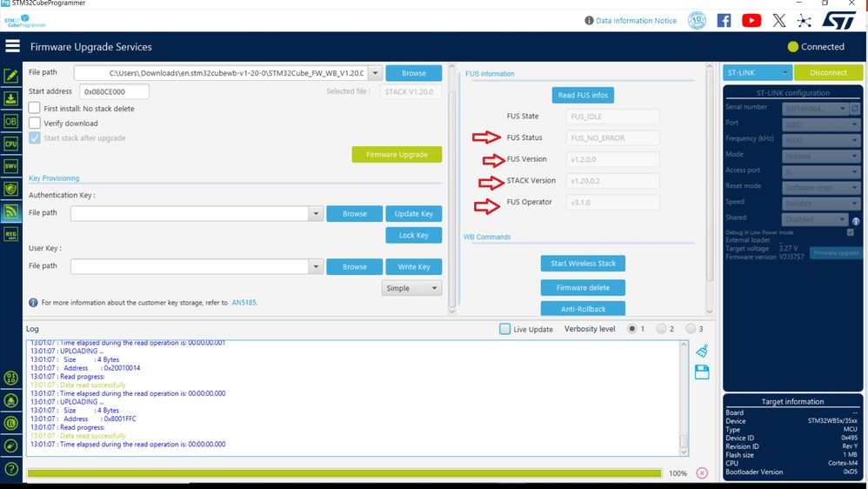The image size is (868, 489).
Task: Click the EL external loader sidebar icon
Action: (x=11, y=424)
